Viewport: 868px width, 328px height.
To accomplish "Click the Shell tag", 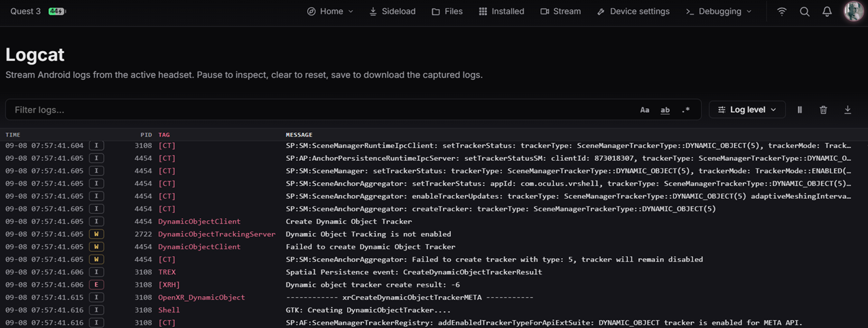I will point(169,310).
